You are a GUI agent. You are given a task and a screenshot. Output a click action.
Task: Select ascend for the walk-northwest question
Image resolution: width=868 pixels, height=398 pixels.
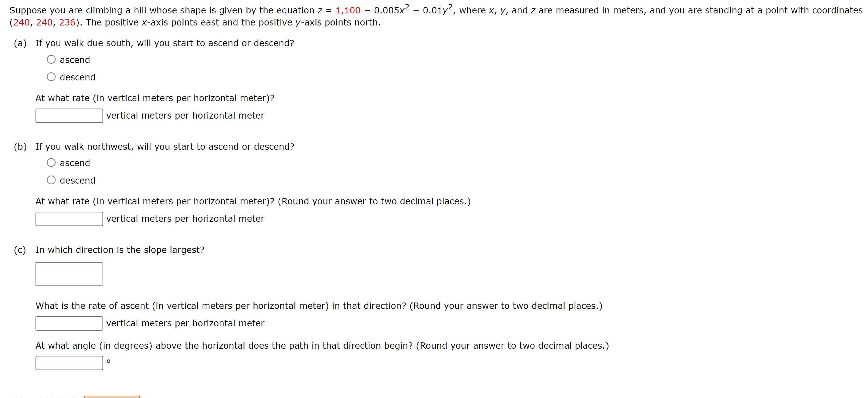51,162
